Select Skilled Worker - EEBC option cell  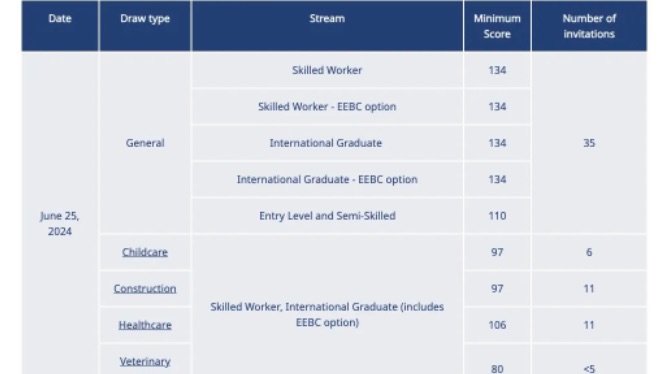327,107
